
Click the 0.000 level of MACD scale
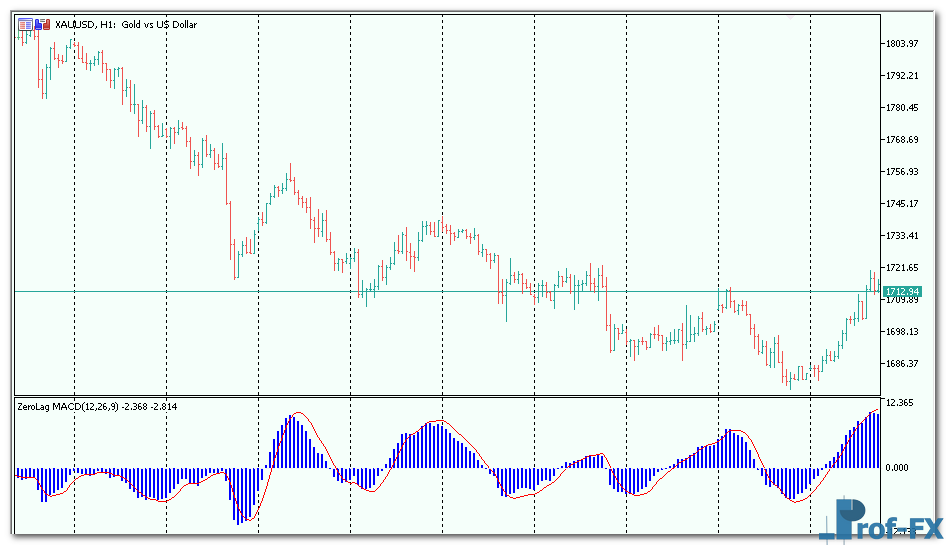click(897, 467)
